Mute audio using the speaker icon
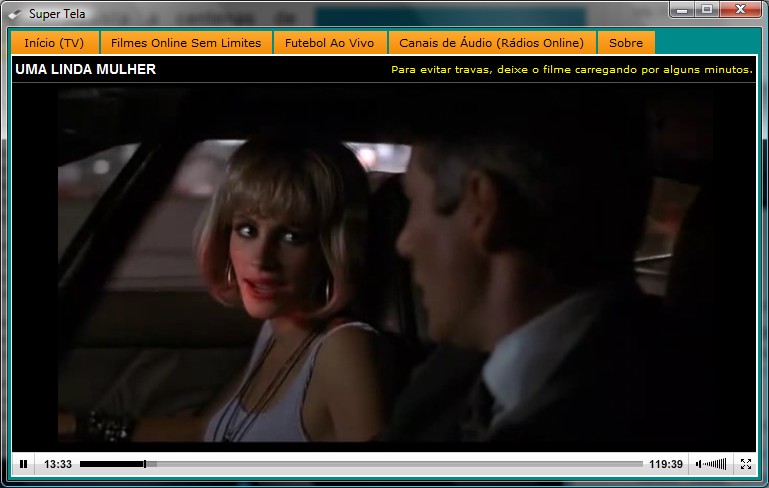769x488 pixels. click(x=699, y=464)
